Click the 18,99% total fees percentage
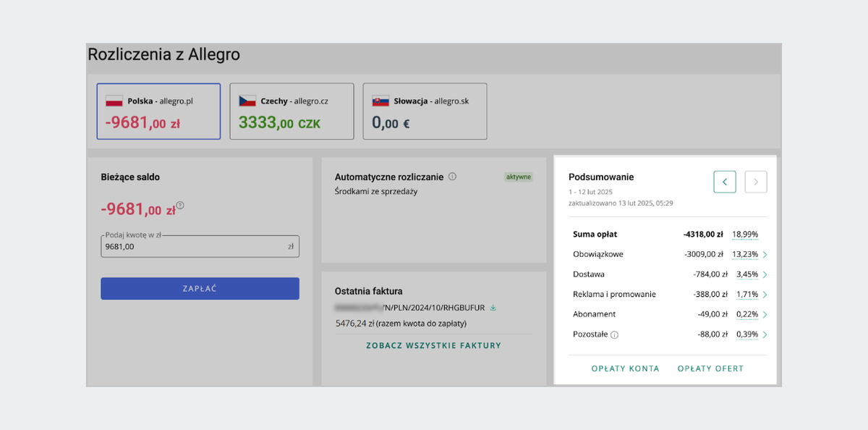The width and height of the screenshot is (868, 430). click(745, 234)
